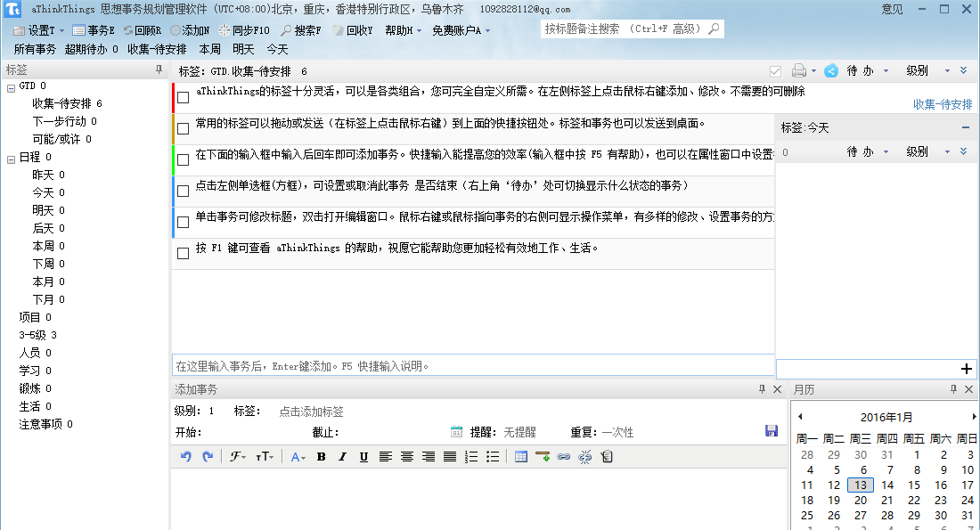The width and height of the screenshot is (980, 530).
Task: Pin the 标签 sidebar panel
Action: tap(159, 70)
